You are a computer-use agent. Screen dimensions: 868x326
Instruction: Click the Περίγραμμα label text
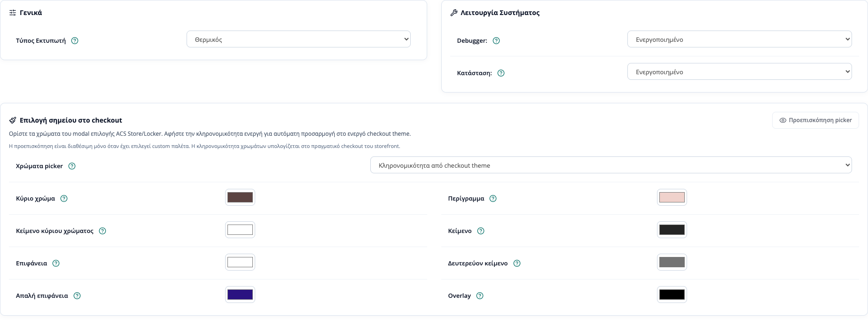[x=466, y=199]
